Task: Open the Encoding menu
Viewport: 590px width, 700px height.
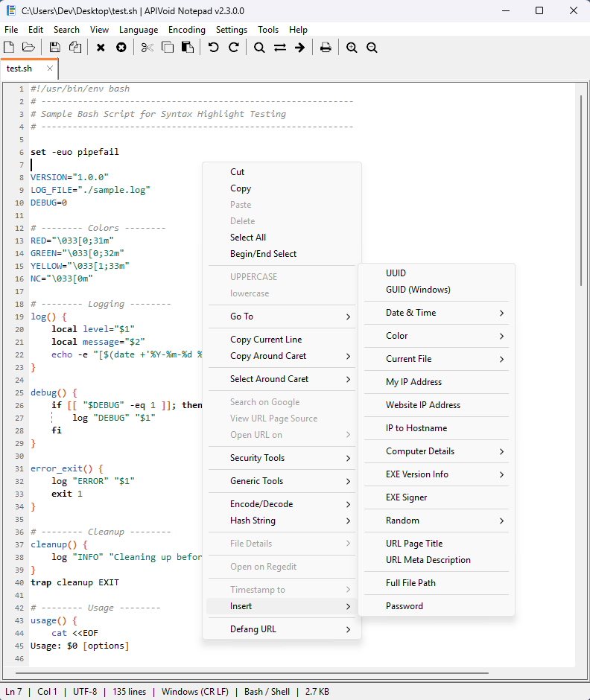Action: tap(187, 30)
